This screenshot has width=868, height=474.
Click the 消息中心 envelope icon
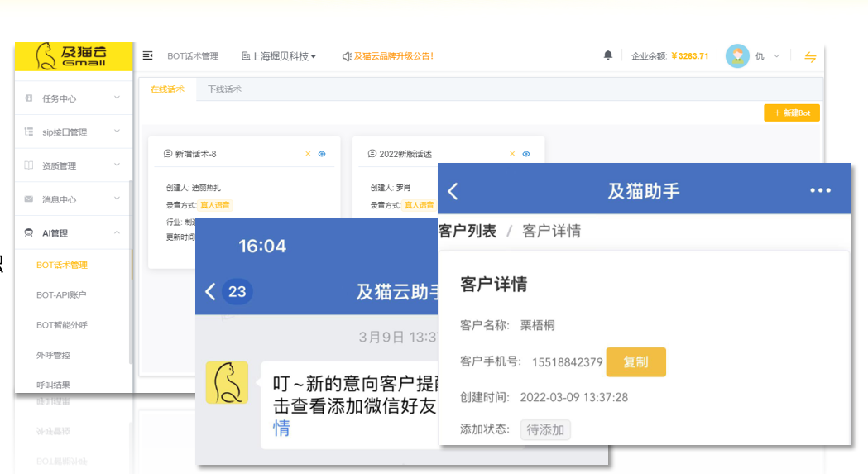click(29, 199)
